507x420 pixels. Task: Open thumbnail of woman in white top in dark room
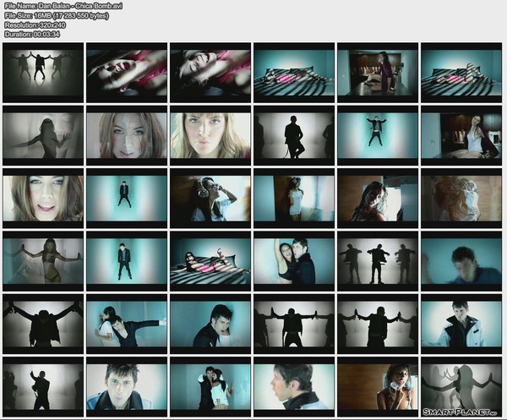point(461,135)
